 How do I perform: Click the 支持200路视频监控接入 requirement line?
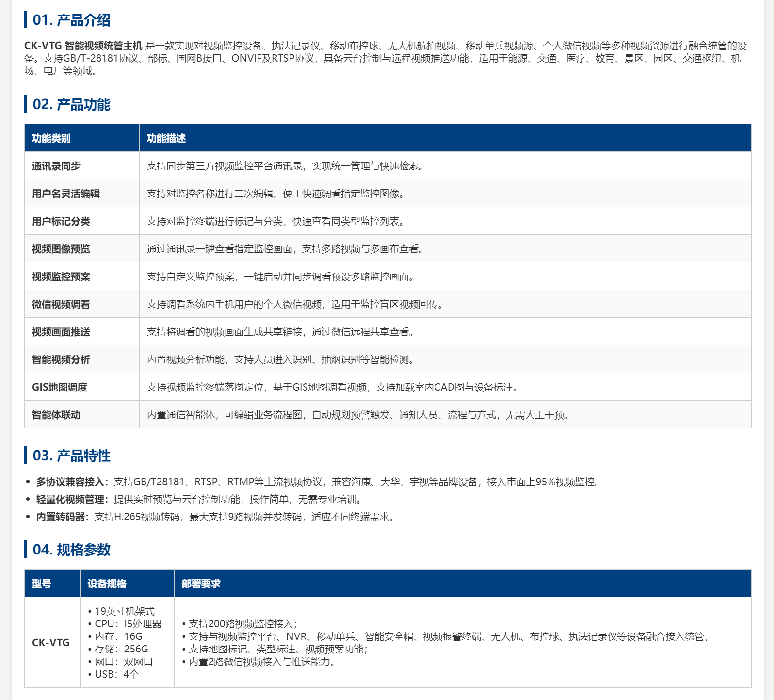pos(242,624)
